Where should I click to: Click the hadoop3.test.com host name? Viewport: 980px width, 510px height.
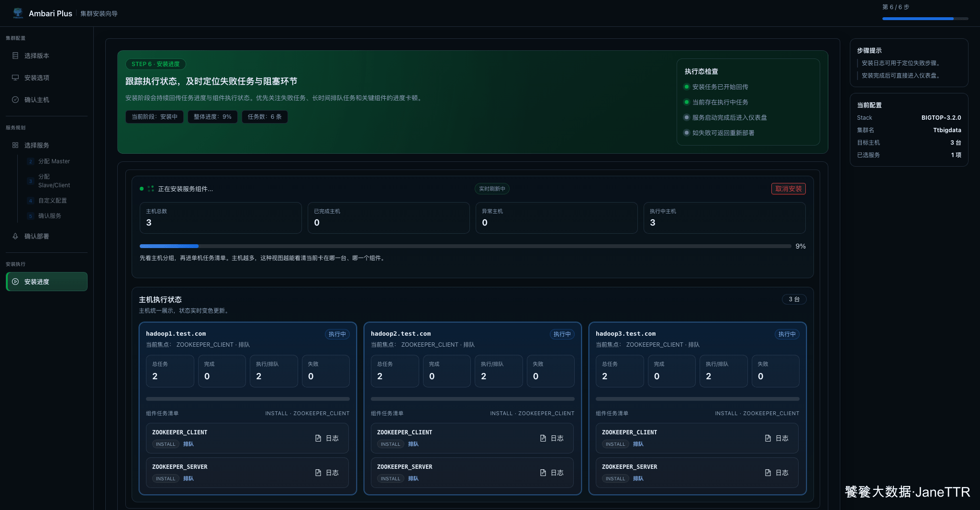coord(626,334)
